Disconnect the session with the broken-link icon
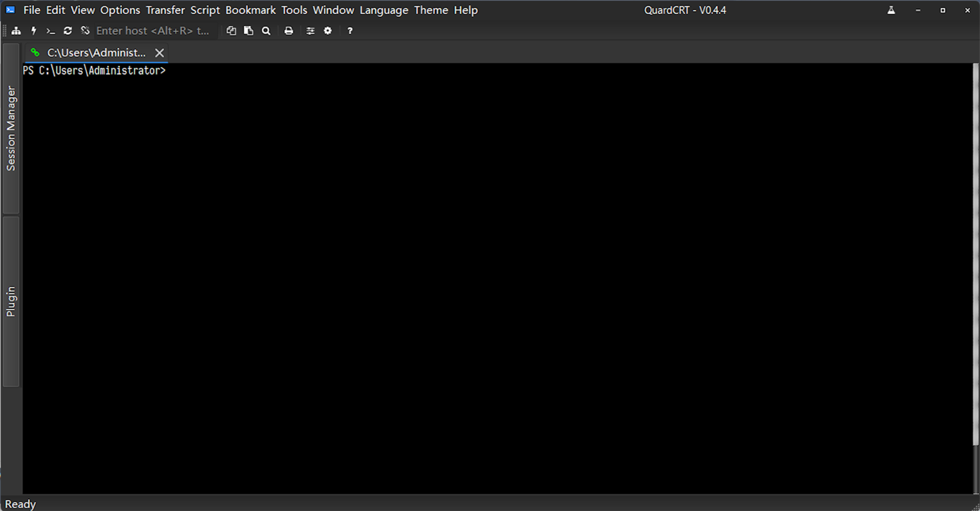980x511 pixels. [84, 30]
